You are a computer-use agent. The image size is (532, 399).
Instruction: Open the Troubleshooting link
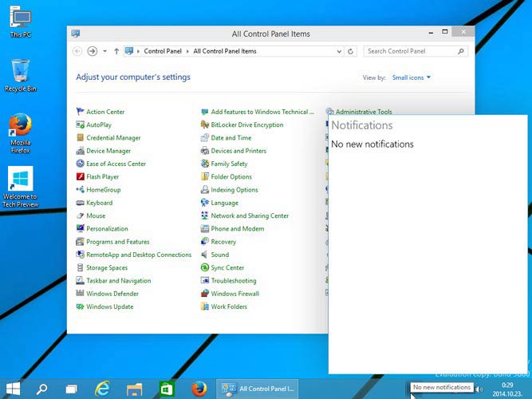tap(234, 280)
